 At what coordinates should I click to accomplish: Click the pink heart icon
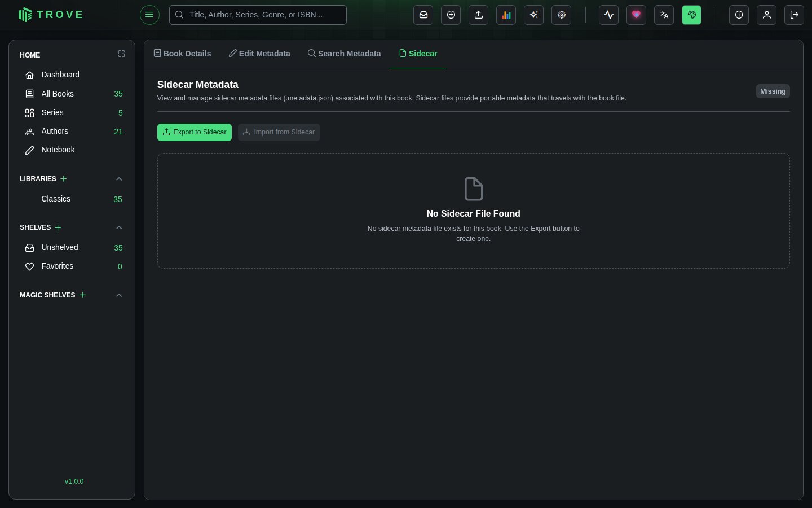(x=637, y=15)
